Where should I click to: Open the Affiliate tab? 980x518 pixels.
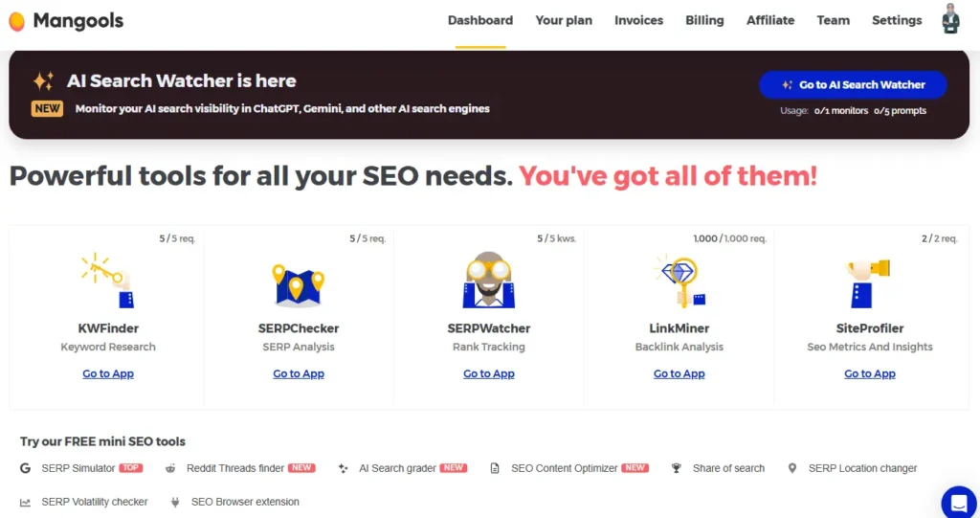[770, 21]
